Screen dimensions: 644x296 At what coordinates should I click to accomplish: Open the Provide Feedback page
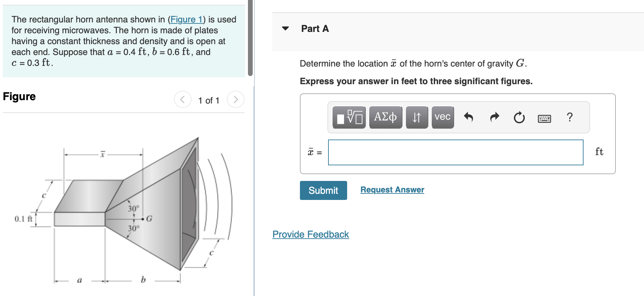[310, 234]
